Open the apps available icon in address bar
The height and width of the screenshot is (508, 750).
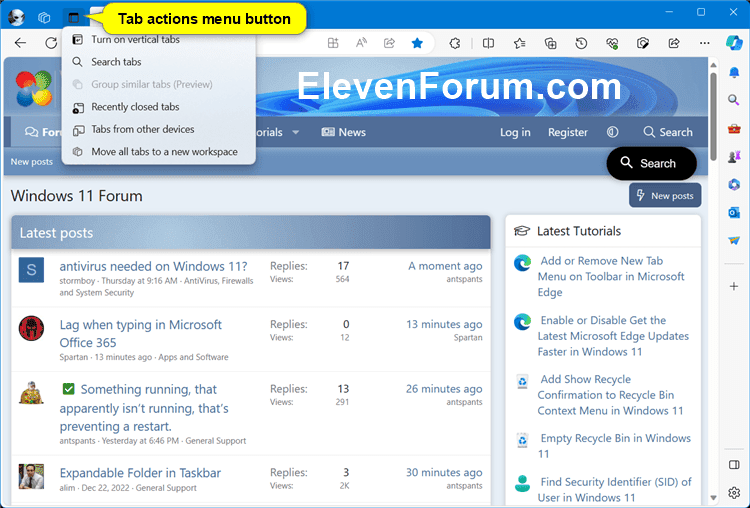[x=333, y=43]
